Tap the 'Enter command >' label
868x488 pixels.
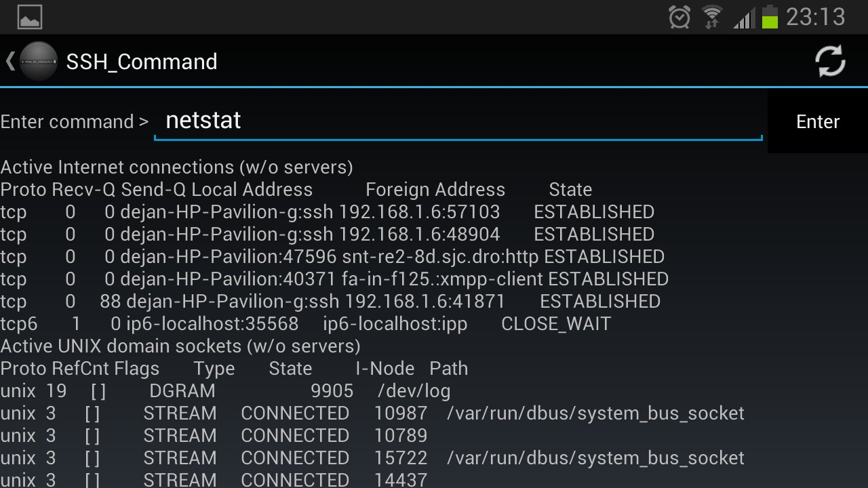75,122
